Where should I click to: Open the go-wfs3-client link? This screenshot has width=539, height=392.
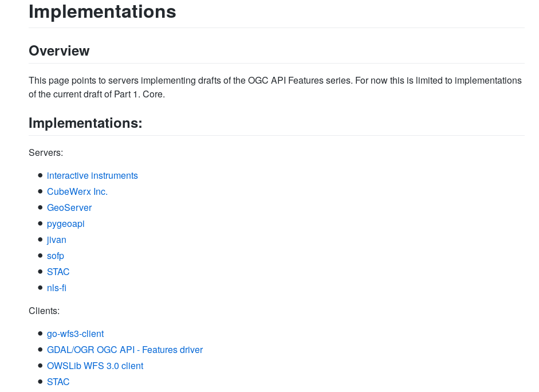point(75,334)
